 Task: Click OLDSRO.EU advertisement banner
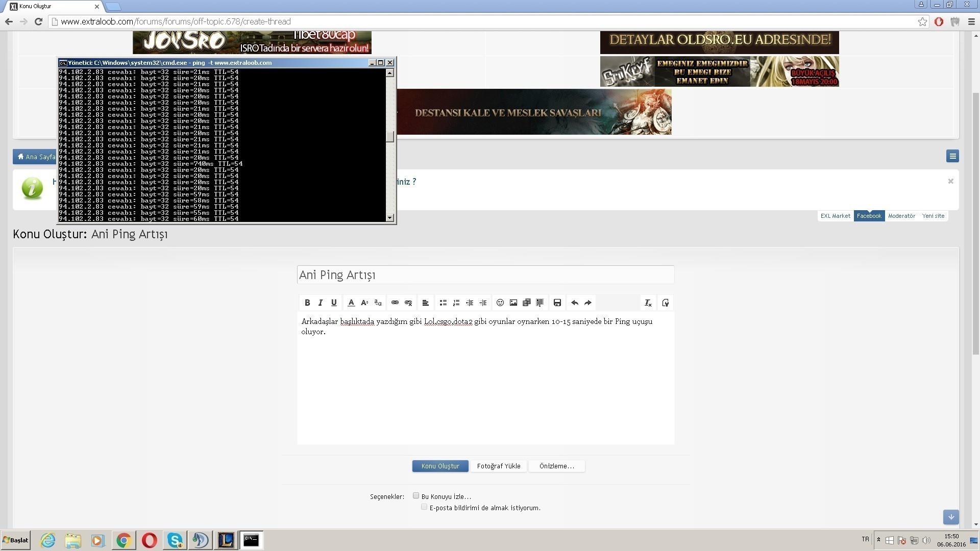point(719,42)
